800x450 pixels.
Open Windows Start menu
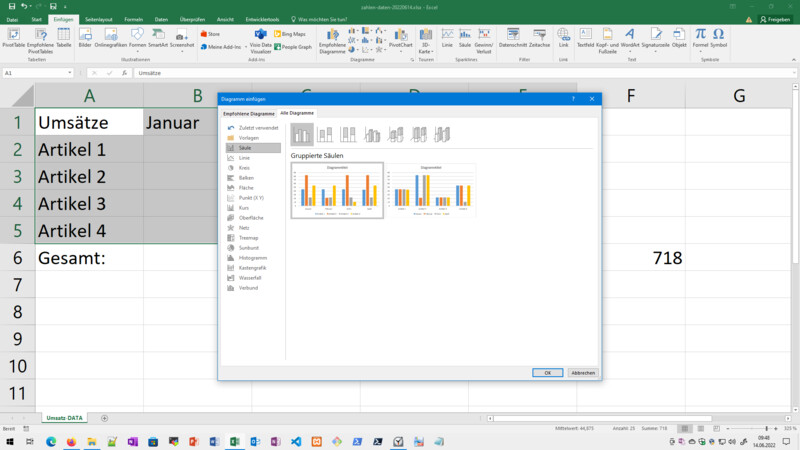pyautogui.click(x=10, y=442)
